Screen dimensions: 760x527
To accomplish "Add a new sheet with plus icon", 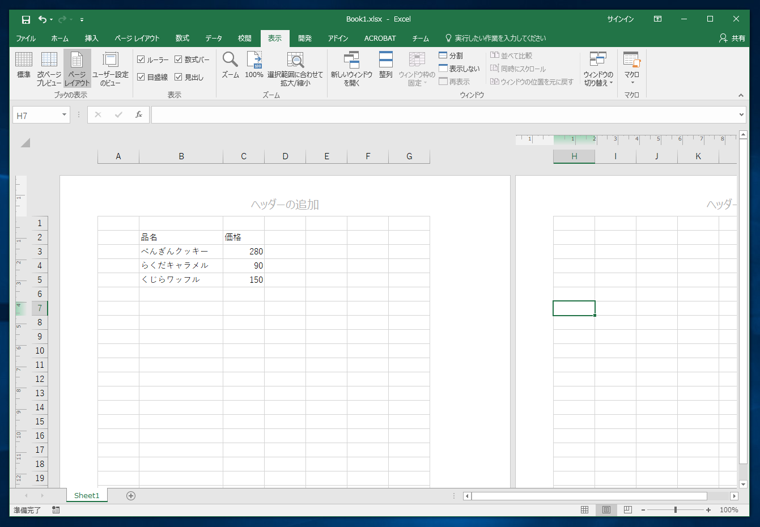I will 131,496.
